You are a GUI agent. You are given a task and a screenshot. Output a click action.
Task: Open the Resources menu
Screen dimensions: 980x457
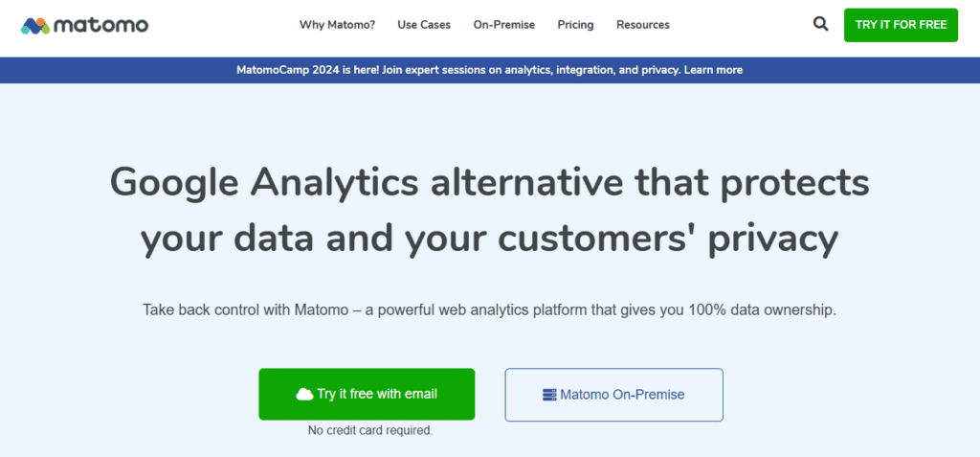[643, 25]
